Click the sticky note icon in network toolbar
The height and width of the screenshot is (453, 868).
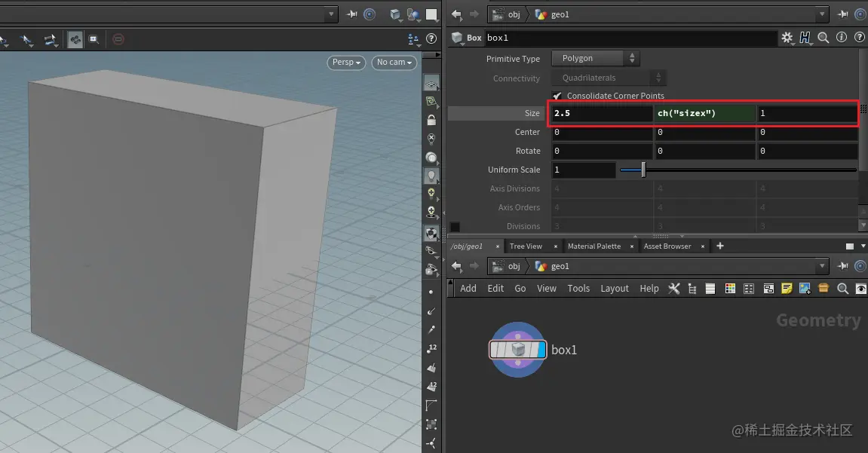click(x=787, y=289)
